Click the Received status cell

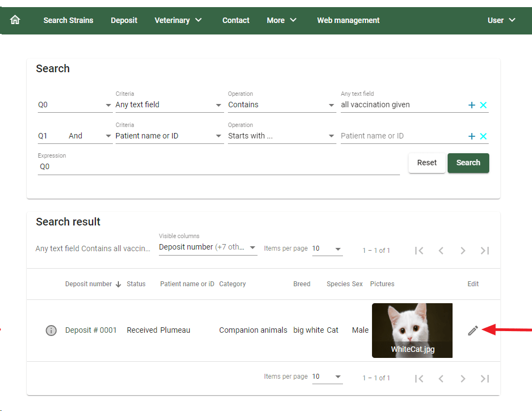pos(142,330)
